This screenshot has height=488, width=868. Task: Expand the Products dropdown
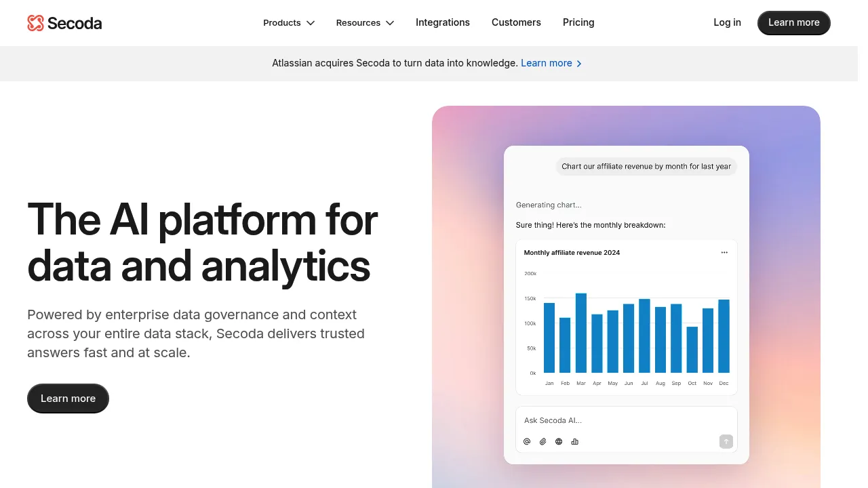click(289, 23)
